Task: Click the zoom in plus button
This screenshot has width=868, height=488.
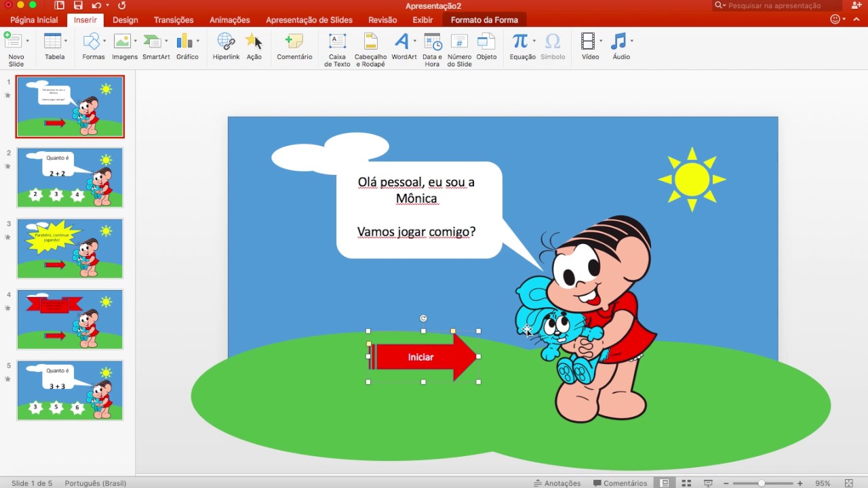Action: click(x=800, y=483)
